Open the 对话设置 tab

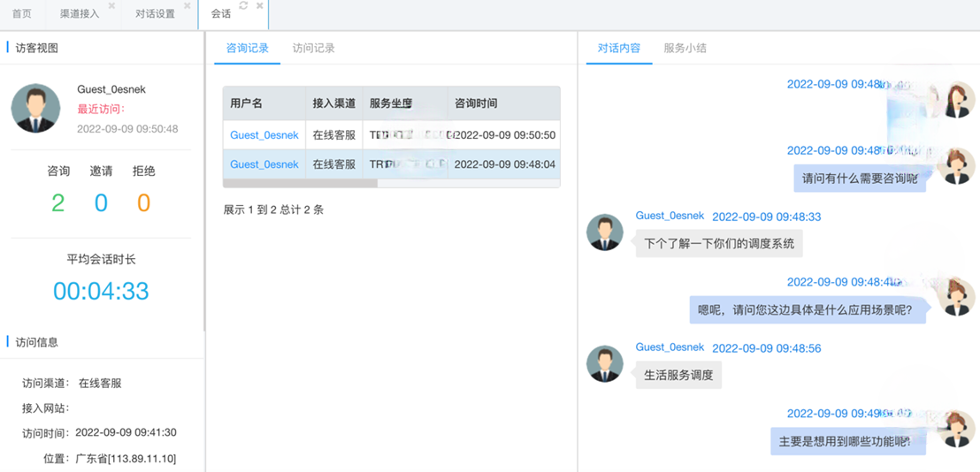155,14
